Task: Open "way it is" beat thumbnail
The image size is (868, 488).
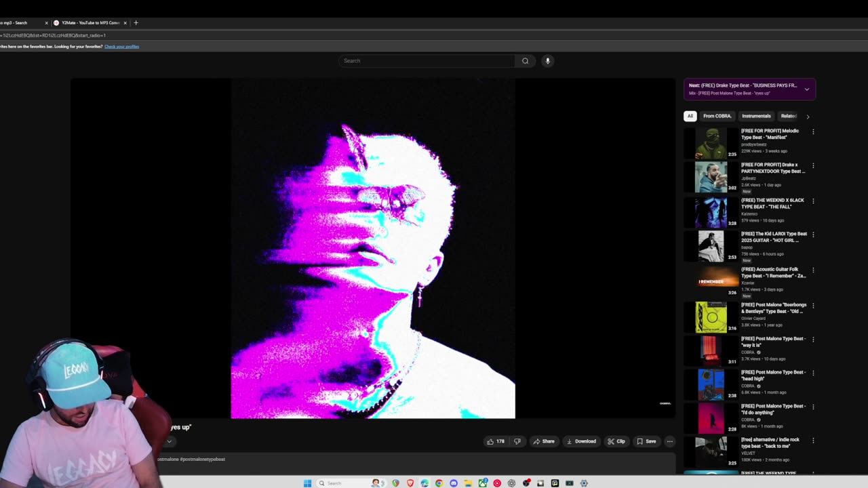Action: click(711, 350)
